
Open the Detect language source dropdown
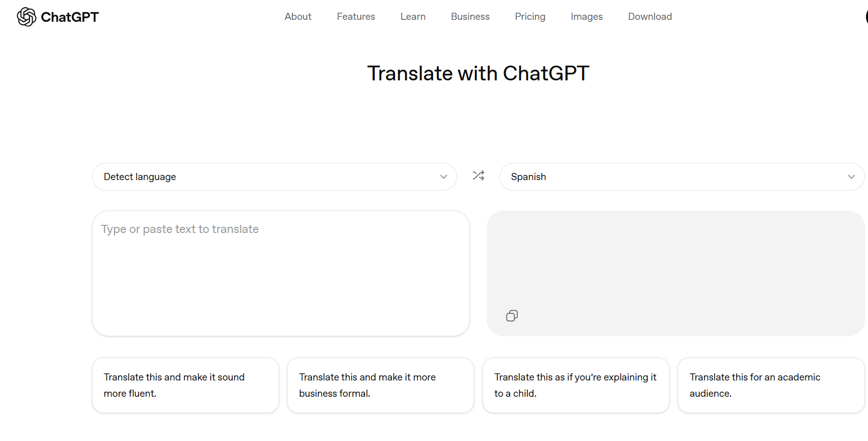point(274,177)
